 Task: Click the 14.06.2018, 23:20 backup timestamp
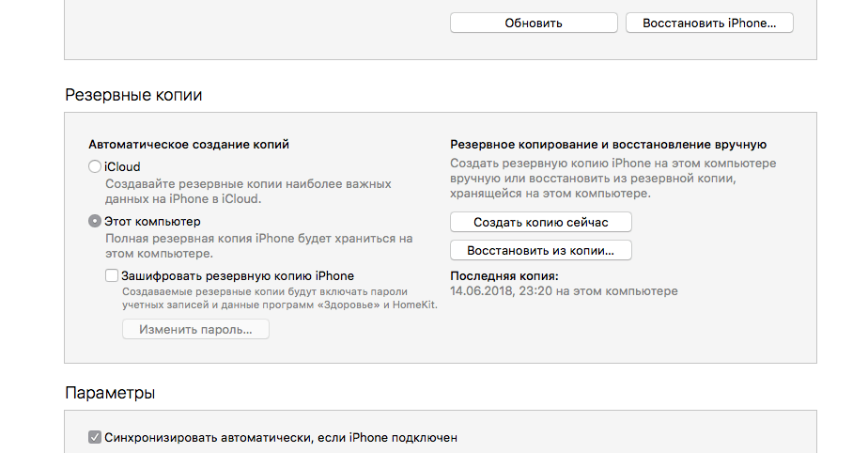564,291
